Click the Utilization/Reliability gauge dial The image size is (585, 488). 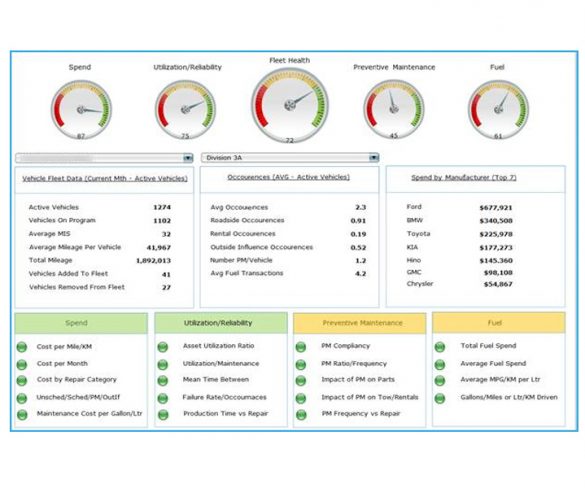[x=185, y=110]
